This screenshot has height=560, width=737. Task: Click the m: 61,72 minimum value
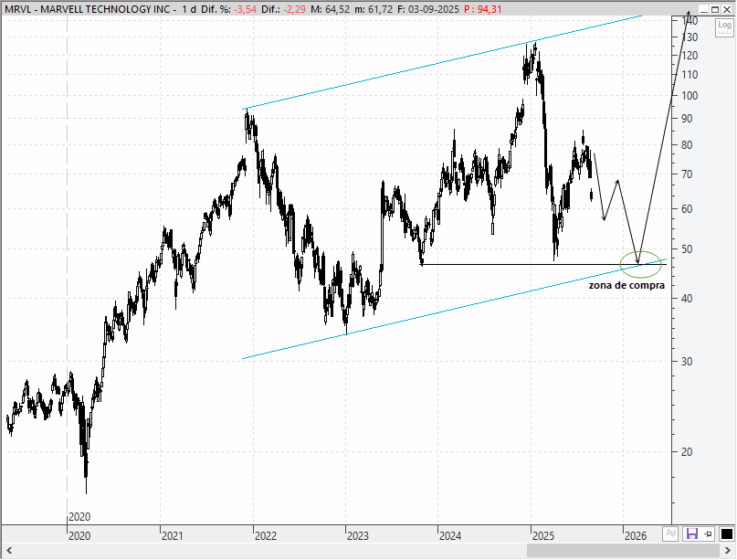(x=374, y=9)
